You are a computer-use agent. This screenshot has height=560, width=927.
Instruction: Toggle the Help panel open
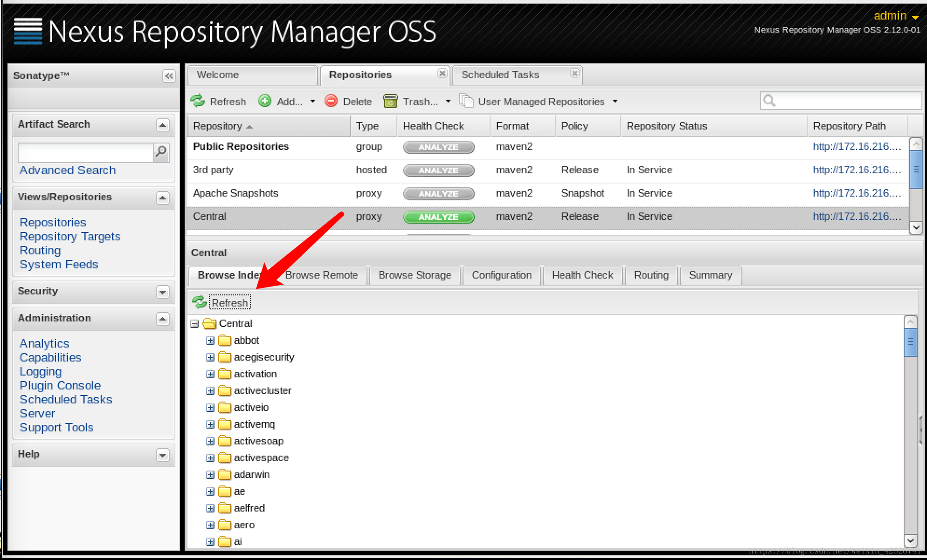(x=162, y=455)
